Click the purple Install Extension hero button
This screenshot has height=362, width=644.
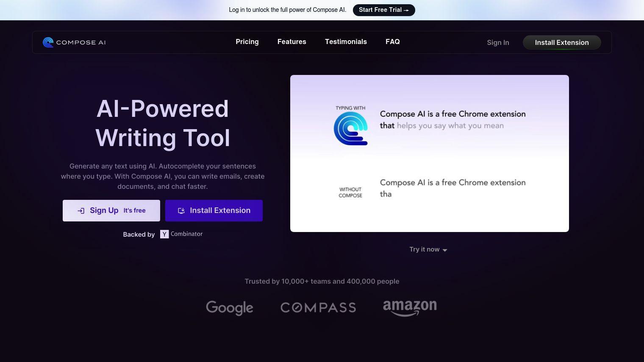pos(214,210)
